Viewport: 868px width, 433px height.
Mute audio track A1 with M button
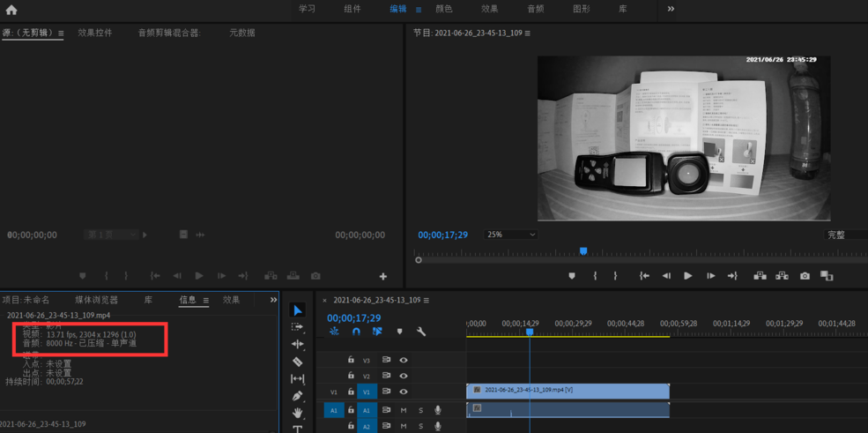(x=404, y=410)
